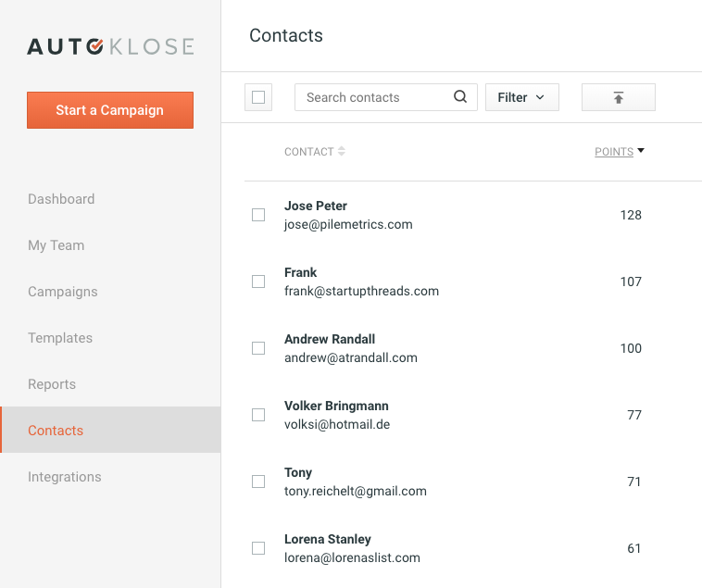Go to Campaigns in the sidebar
702x588 pixels.
[63, 292]
